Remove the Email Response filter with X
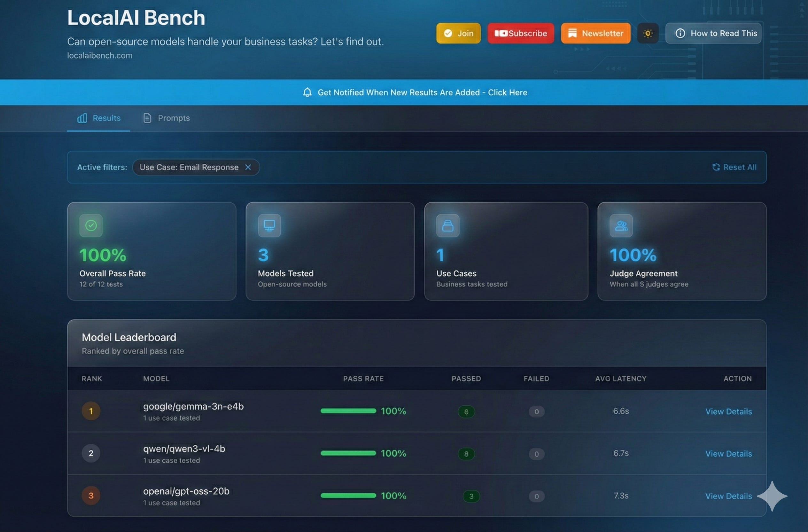Image resolution: width=808 pixels, height=532 pixels. pyautogui.click(x=248, y=168)
